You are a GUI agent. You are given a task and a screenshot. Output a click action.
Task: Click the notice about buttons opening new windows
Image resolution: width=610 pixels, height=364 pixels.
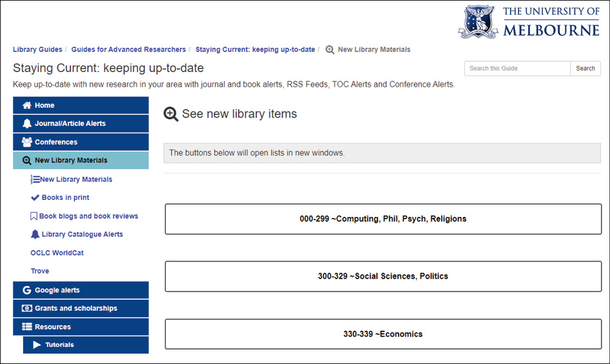click(382, 153)
